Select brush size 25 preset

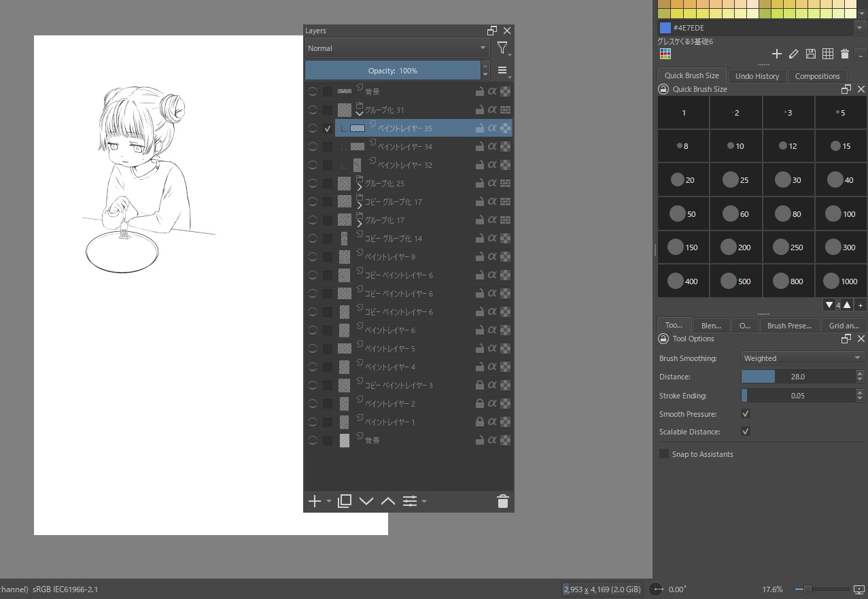point(736,180)
